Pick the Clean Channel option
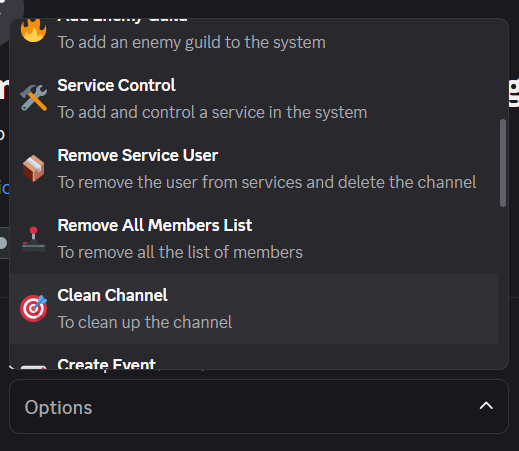Viewport: 519px width, 451px height. coord(254,309)
